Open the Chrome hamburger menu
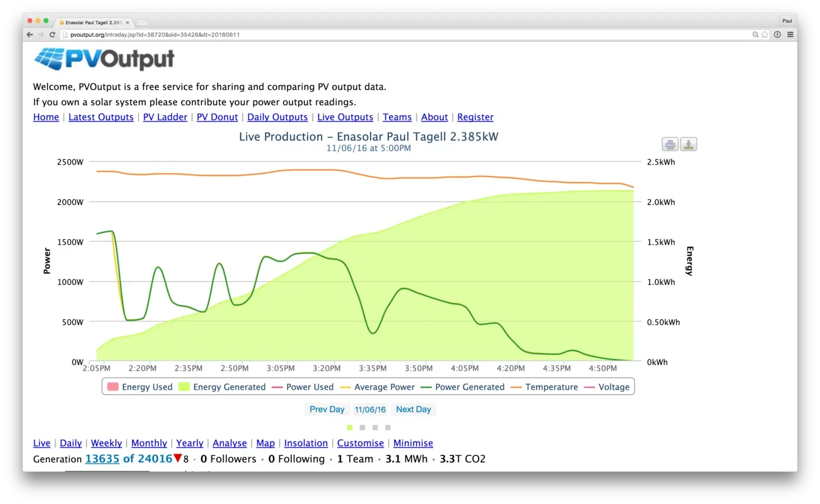 pos(790,35)
